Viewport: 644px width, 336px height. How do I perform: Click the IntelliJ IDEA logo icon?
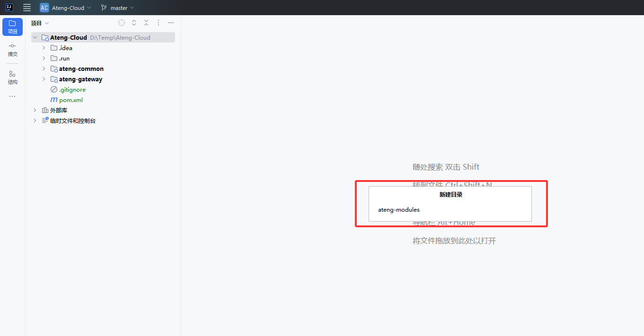[x=9, y=8]
